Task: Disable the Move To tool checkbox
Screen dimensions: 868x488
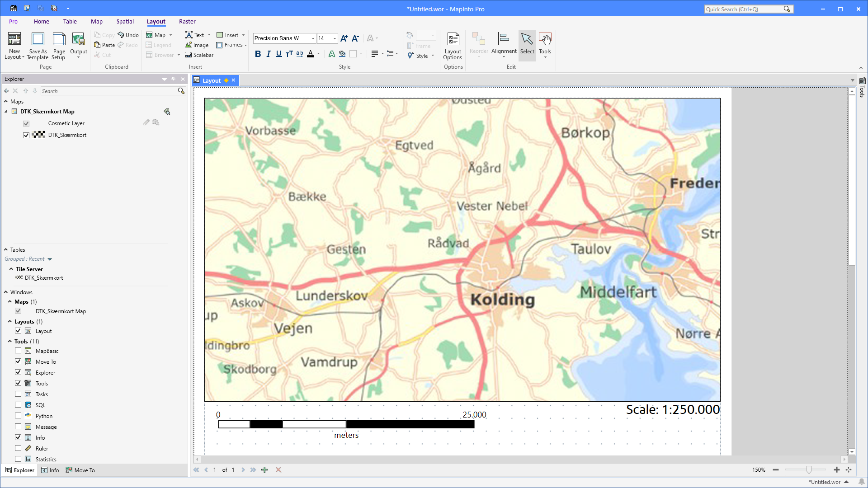Action: pyautogui.click(x=18, y=361)
